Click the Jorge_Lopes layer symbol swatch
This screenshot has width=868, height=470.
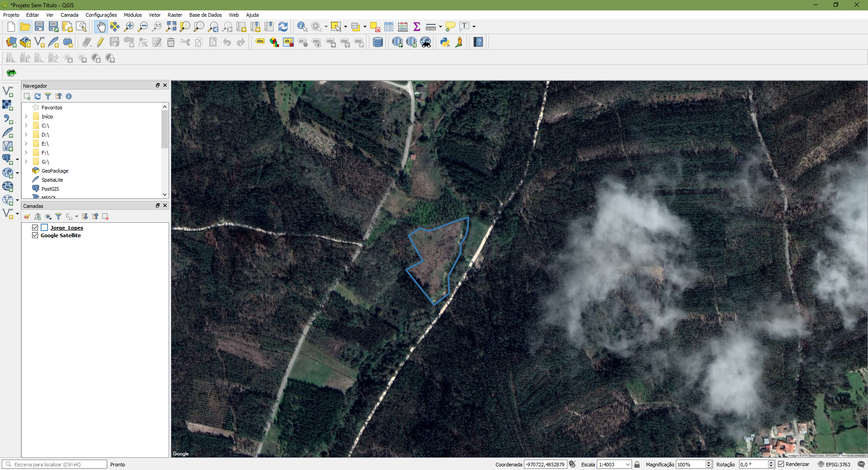click(44, 228)
